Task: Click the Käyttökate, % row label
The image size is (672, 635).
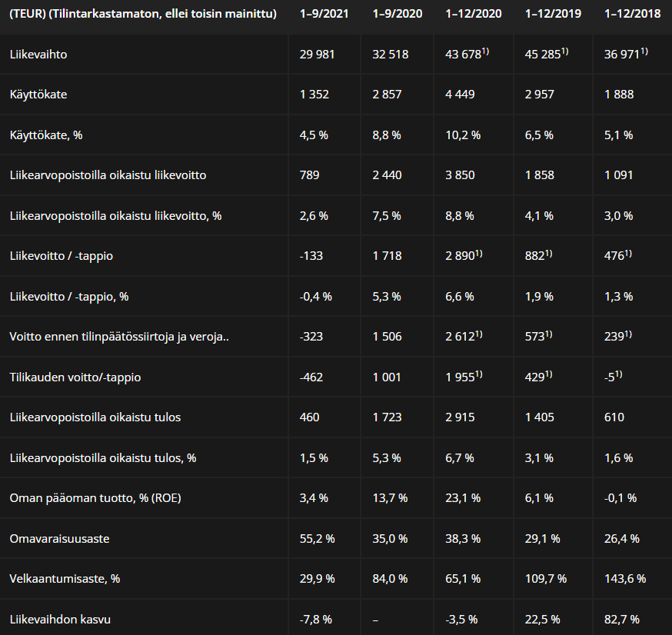Action: 56,135
